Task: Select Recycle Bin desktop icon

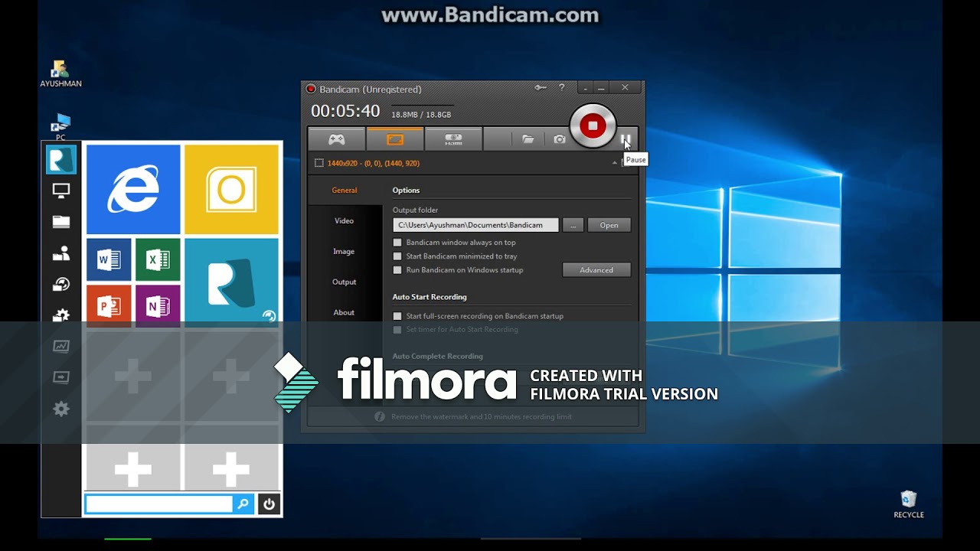Action: (x=909, y=505)
